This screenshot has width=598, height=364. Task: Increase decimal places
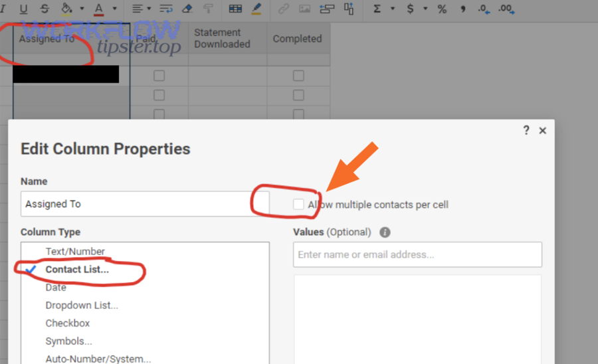[x=506, y=9]
